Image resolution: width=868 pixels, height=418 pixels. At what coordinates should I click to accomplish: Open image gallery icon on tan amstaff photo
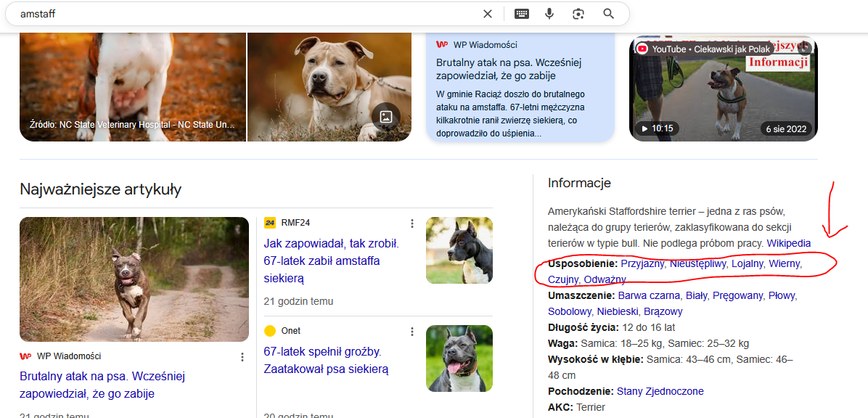(386, 116)
